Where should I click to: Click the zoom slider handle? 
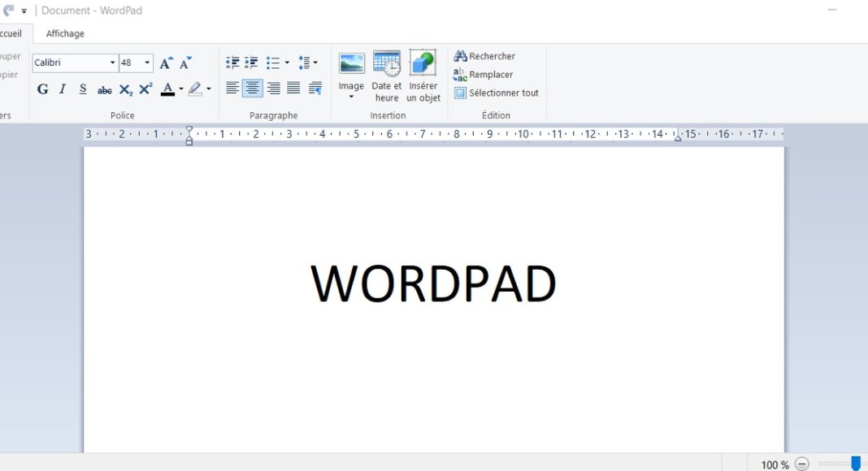coord(856,463)
